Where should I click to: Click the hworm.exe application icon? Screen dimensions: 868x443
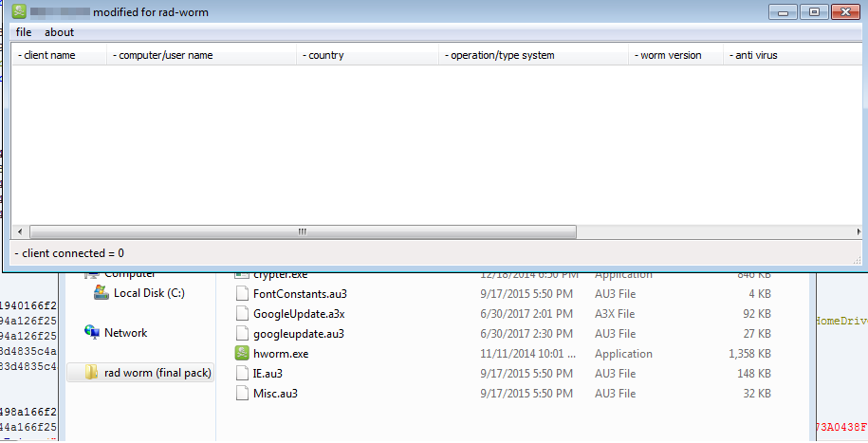coord(241,354)
